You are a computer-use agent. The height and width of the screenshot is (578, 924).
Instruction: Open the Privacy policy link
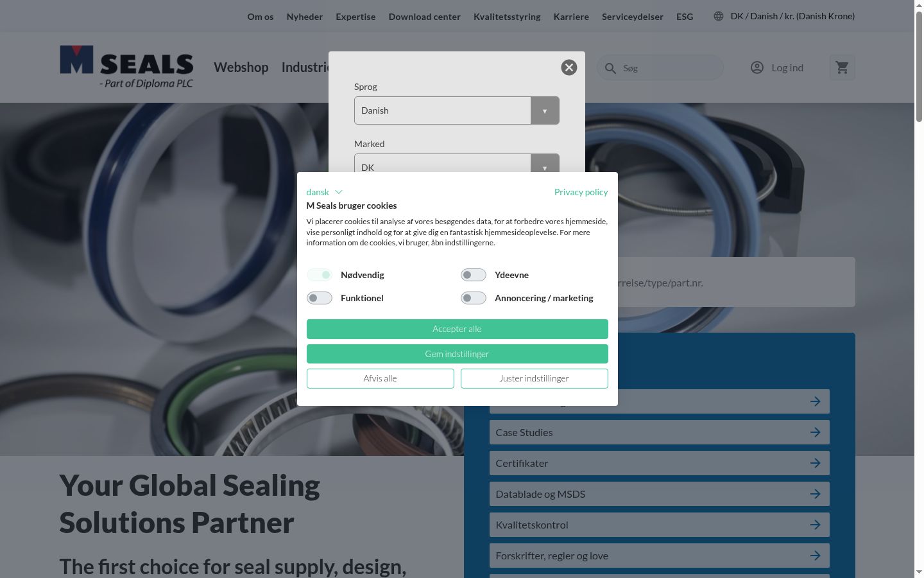point(581,192)
